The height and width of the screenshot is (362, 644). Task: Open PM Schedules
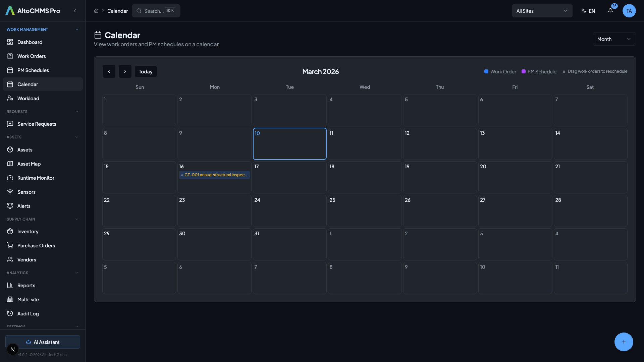tap(33, 70)
